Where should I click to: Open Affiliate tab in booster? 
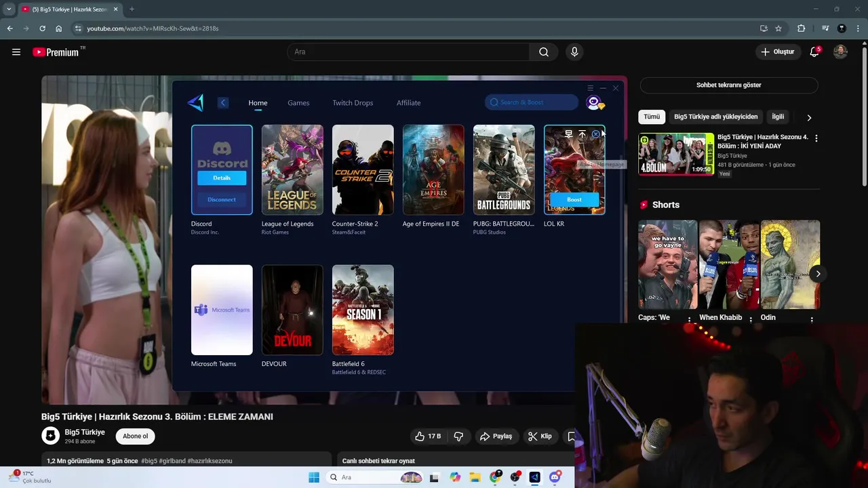pos(408,103)
